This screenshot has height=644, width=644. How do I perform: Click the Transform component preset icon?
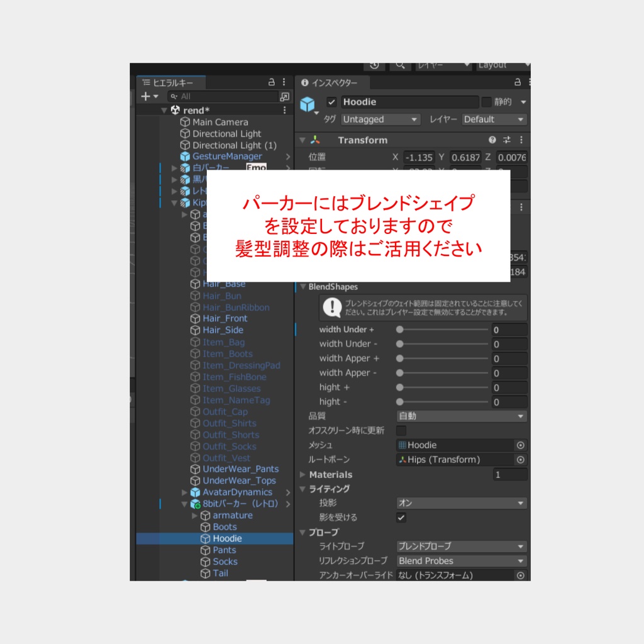coord(507,140)
